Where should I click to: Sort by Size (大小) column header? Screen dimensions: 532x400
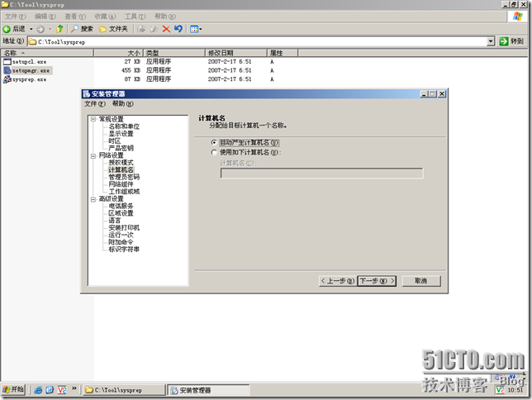(x=118, y=53)
